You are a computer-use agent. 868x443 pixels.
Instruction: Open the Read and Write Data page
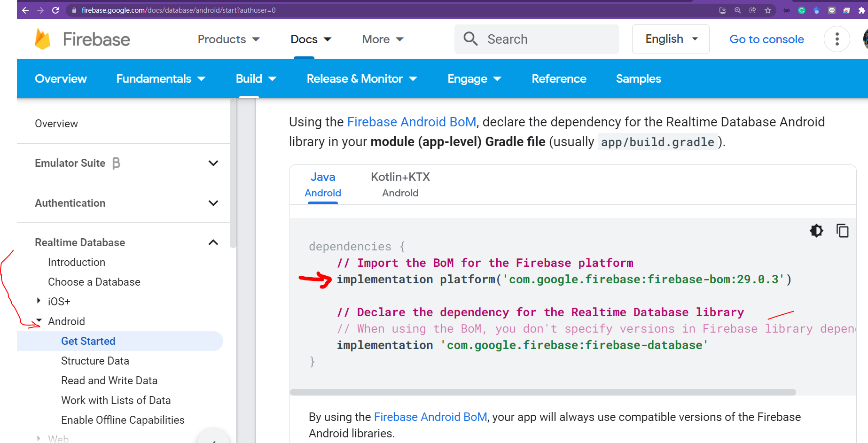[109, 381]
